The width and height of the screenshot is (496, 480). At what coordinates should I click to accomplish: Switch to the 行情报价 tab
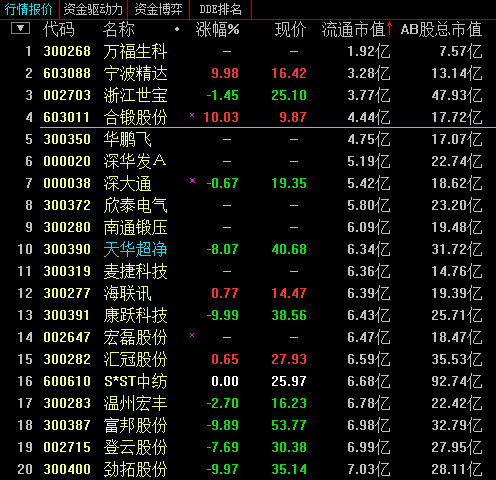29,9
